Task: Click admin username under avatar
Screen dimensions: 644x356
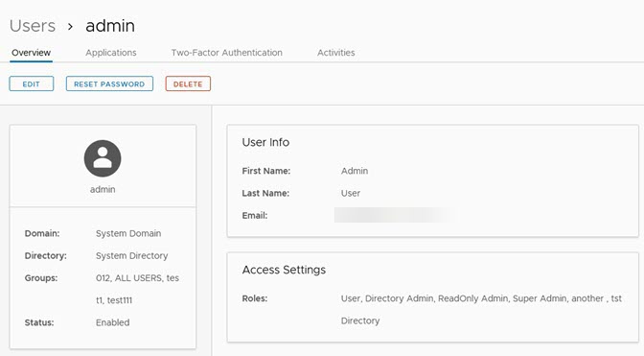Action: [x=103, y=189]
